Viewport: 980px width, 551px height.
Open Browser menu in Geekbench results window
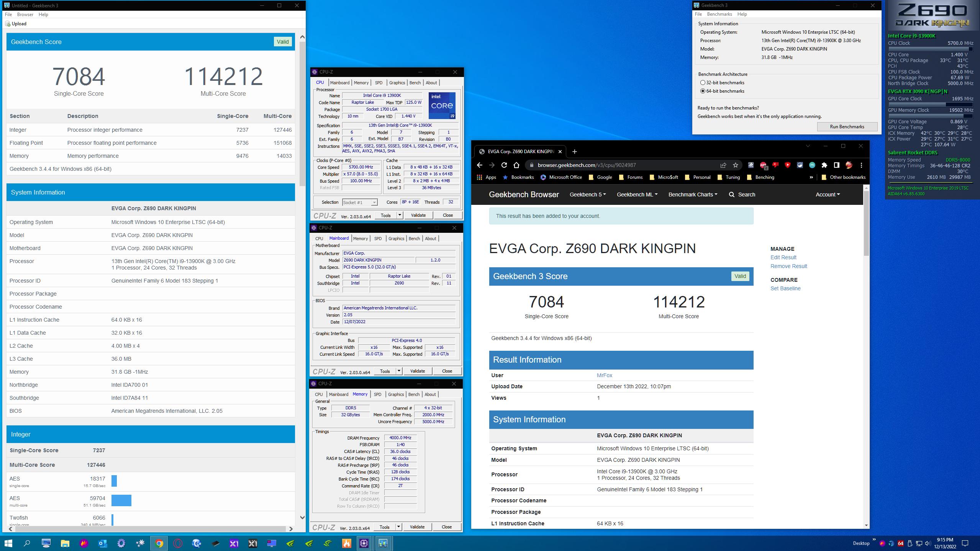25,15
